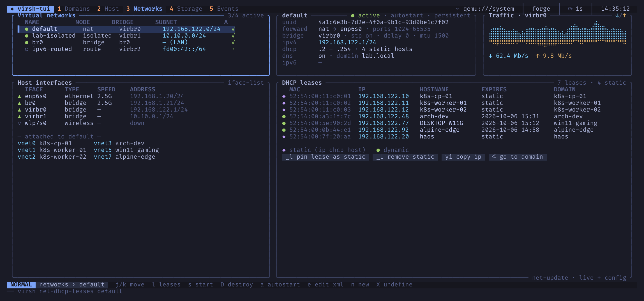Click the up-triangle icon for virbr1 interface
The image size is (644, 301).
click(x=19, y=116)
